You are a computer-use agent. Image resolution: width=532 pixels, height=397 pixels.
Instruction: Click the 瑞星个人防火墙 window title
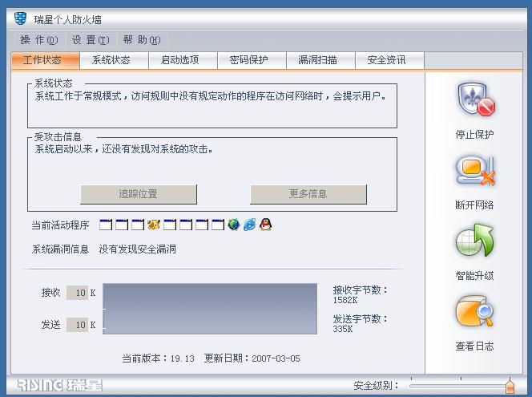point(67,19)
